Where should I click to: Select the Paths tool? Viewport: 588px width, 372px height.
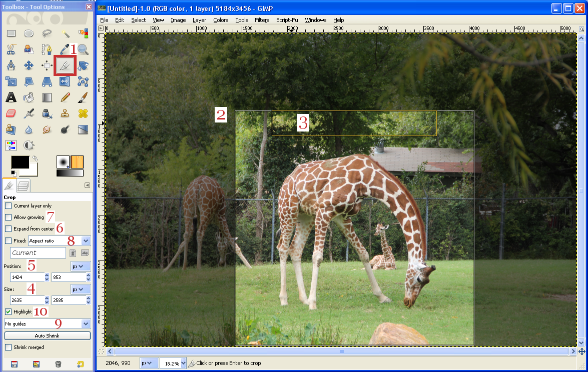47,49
